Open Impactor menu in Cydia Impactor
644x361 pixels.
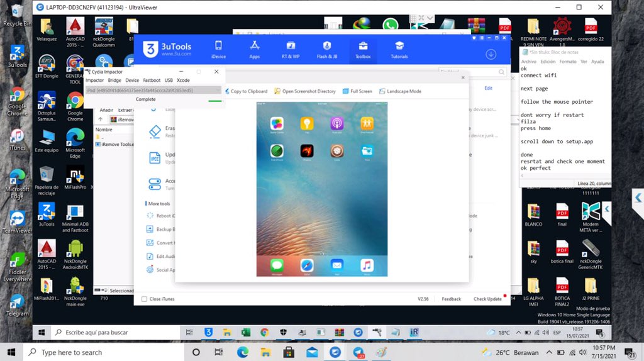click(x=94, y=80)
